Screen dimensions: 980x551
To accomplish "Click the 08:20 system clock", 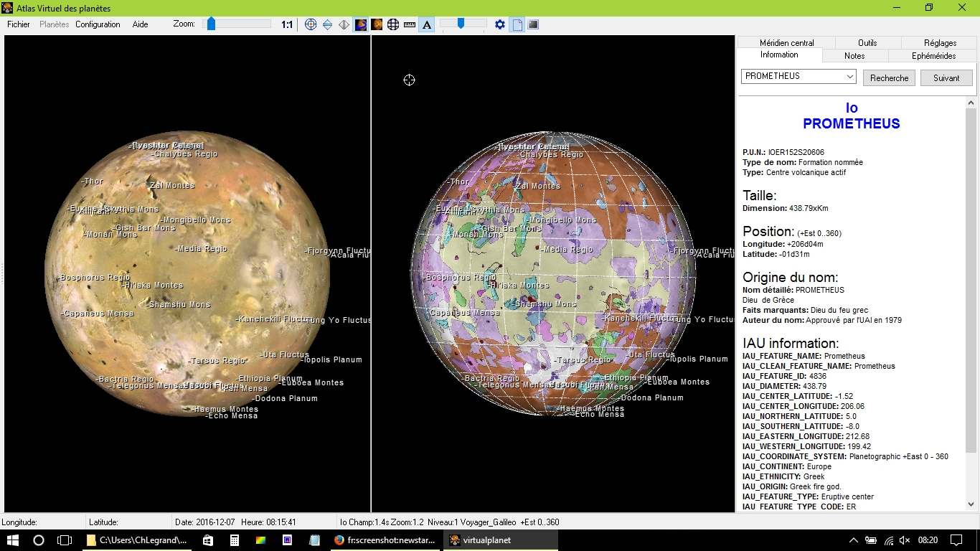I will tap(928, 540).
